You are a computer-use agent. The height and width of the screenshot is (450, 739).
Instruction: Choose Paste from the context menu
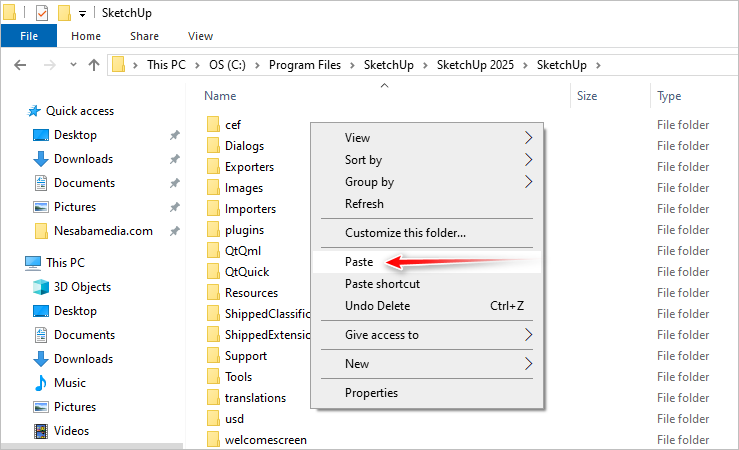coord(427,262)
